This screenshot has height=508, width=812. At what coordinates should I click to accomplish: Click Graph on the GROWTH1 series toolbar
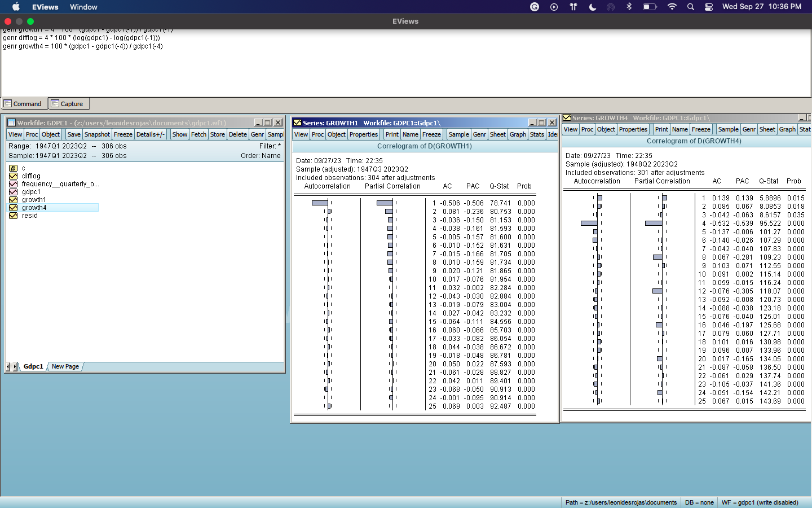click(517, 134)
